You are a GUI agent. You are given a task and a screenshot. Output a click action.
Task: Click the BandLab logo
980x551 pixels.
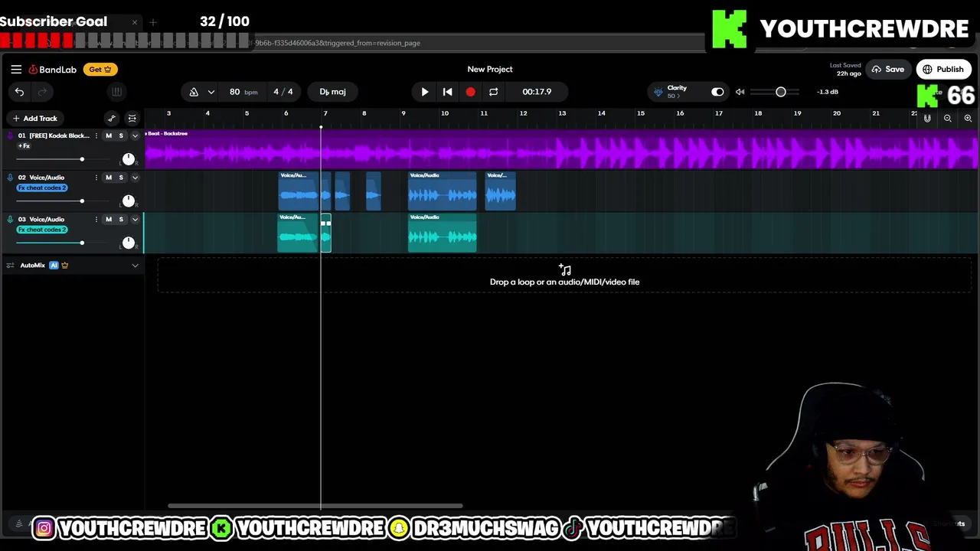coord(53,70)
